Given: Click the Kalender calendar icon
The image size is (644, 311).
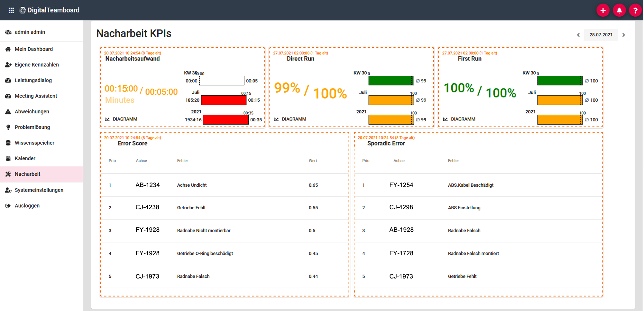Looking at the screenshot, I should 8,158.
